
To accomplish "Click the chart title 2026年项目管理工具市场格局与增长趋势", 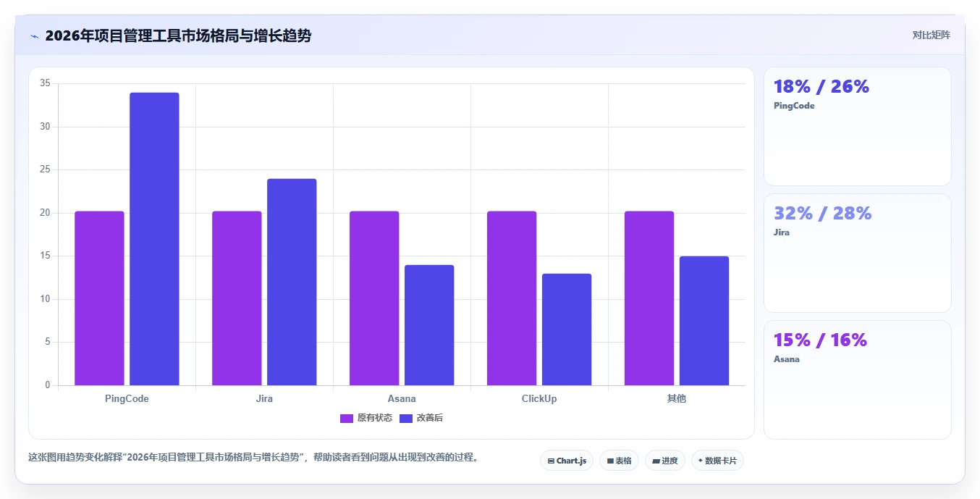I will (178, 35).
